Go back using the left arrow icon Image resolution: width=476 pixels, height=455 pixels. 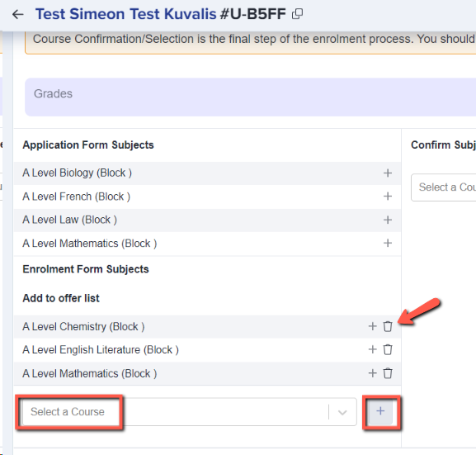pos(18,14)
